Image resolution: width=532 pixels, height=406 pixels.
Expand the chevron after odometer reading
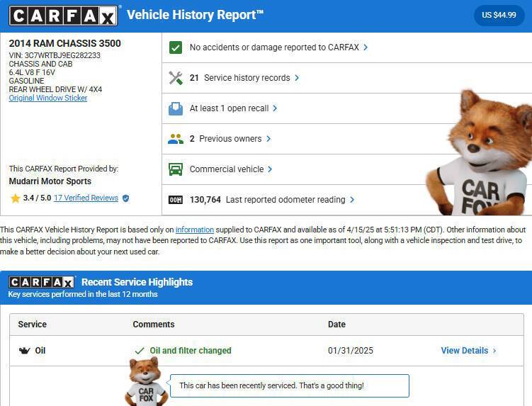(352, 200)
